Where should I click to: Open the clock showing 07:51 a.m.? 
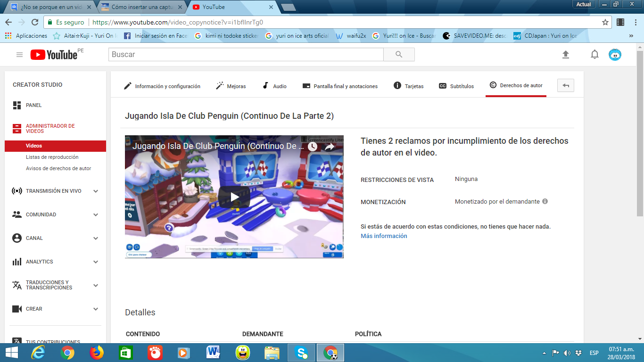point(621,353)
